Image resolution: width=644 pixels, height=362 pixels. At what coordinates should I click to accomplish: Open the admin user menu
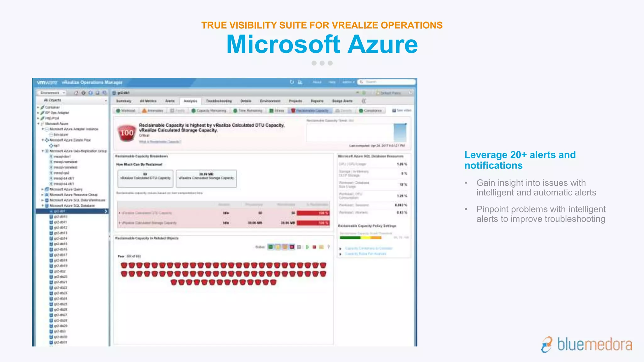click(348, 82)
